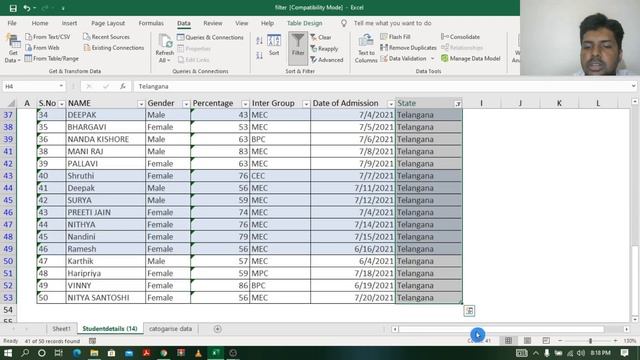Select column K header
This screenshot has width=640, height=360.
point(559,103)
